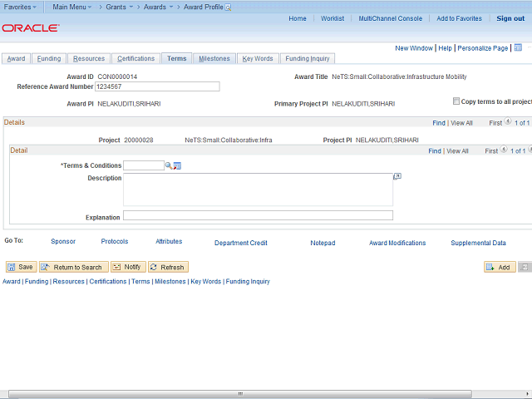Go to Protocols link
Image resolution: width=532 pixels, height=399 pixels.
tap(115, 241)
